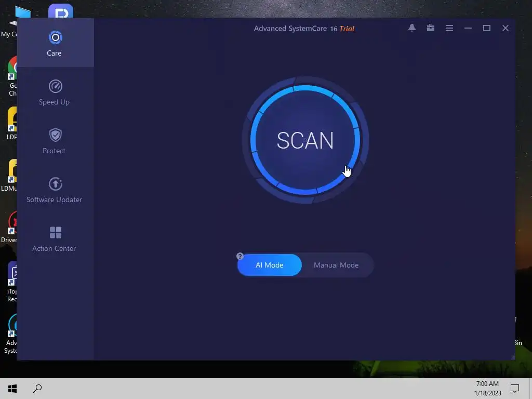
Task: Open notifications bell icon
Action: point(412,28)
